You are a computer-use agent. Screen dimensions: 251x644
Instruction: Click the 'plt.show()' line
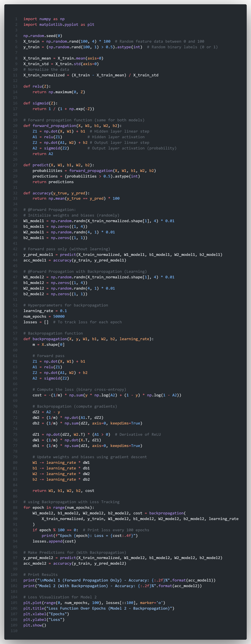click(x=35, y=625)
